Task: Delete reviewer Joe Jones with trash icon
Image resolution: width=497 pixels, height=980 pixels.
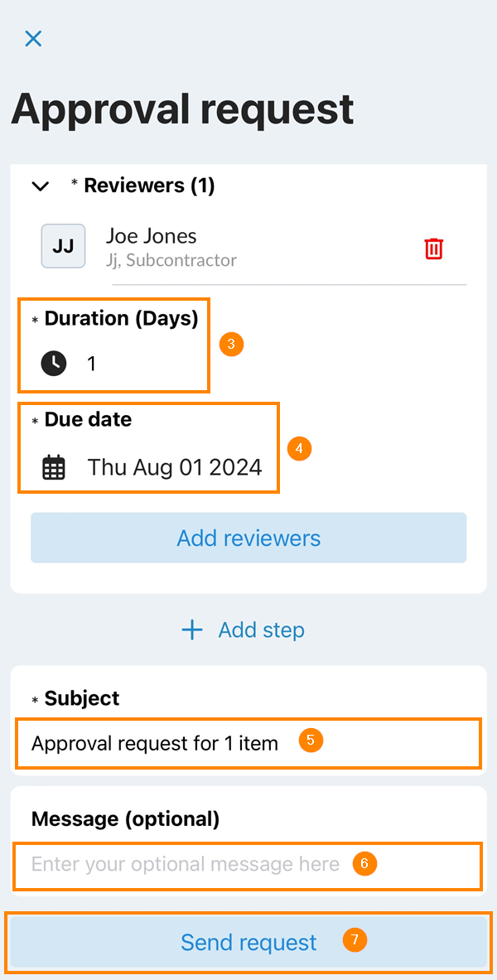Action: pyautogui.click(x=434, y=249)
